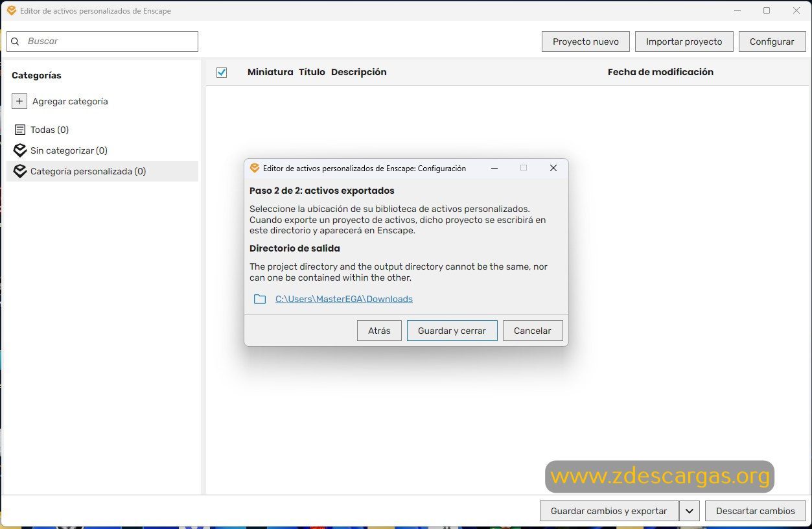Click the Proyecto nuevo button

click(x=586, y=41)
